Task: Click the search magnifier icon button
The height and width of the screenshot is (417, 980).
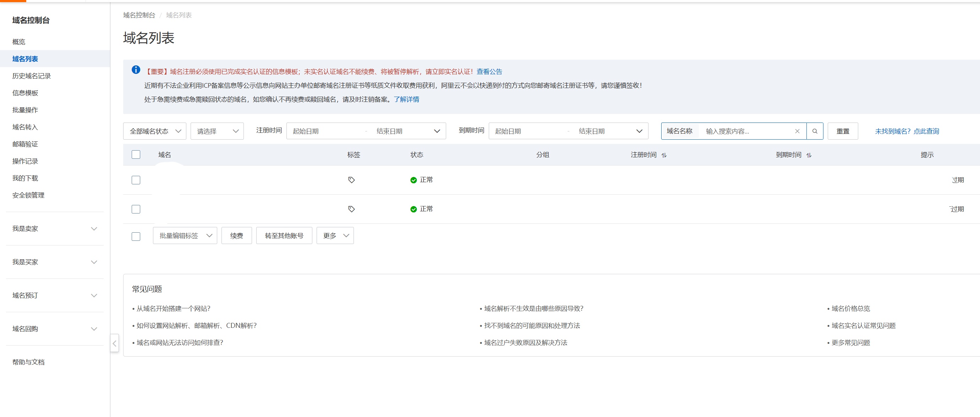Action: tap(815, 131)
